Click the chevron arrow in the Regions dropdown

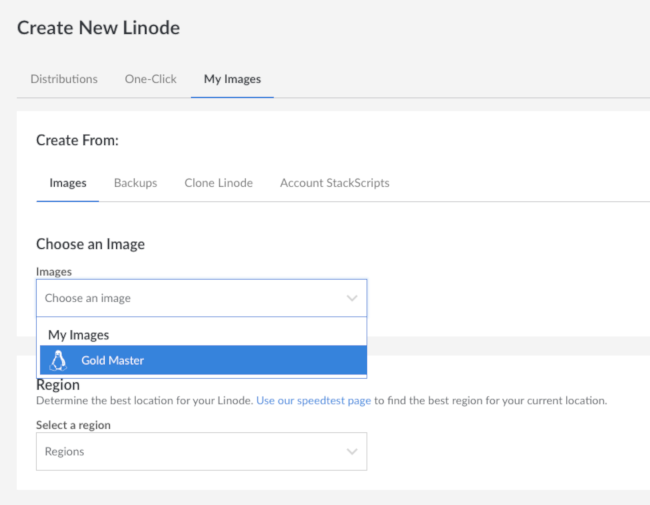351,451
